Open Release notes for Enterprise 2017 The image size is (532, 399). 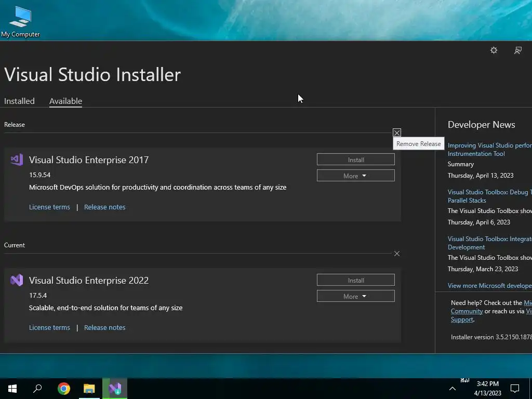pos(105,207)
